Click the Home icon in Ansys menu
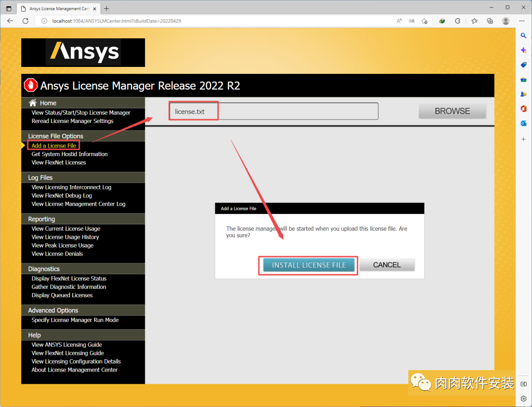The height and width of the screenshot is (407, 532). click(33, 103)
